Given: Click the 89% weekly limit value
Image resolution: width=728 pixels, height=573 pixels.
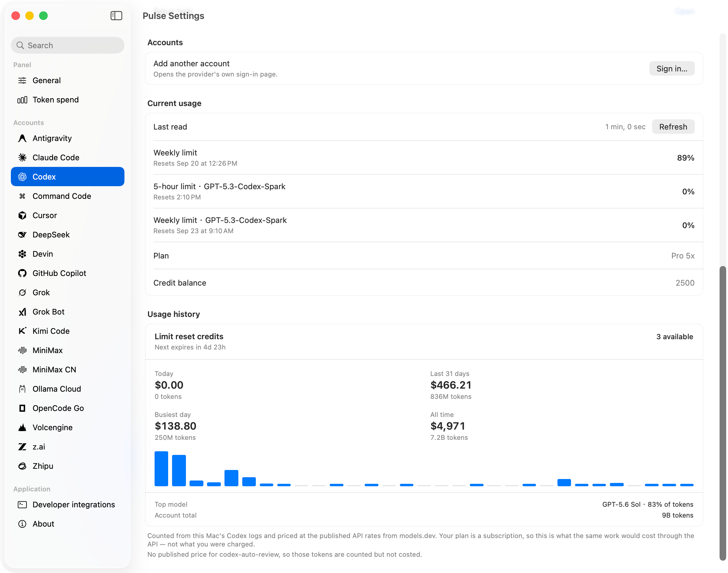Looking at the screenshot, I should [686, 158].
